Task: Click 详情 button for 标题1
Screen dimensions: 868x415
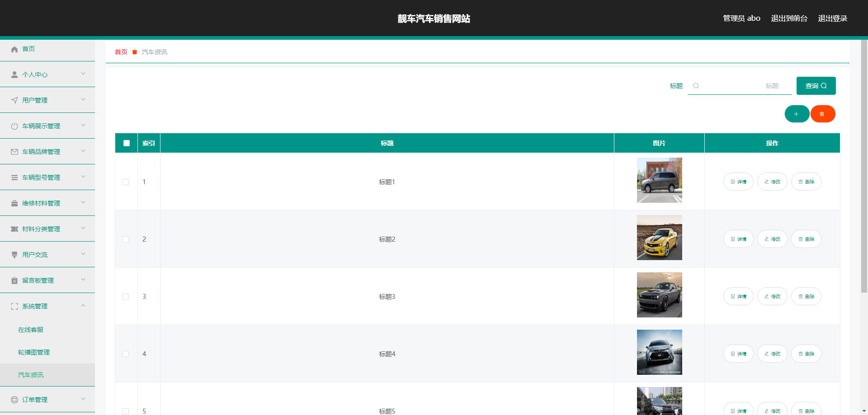Action: pyautogui.click(x=738, y=182)
